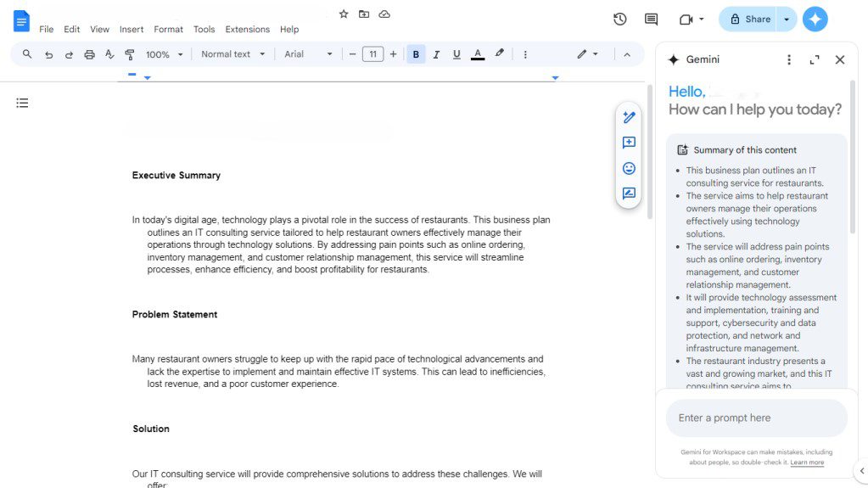868x488 pixels.
Task: Add a comment from side toolbar
Action: [629, 143]
